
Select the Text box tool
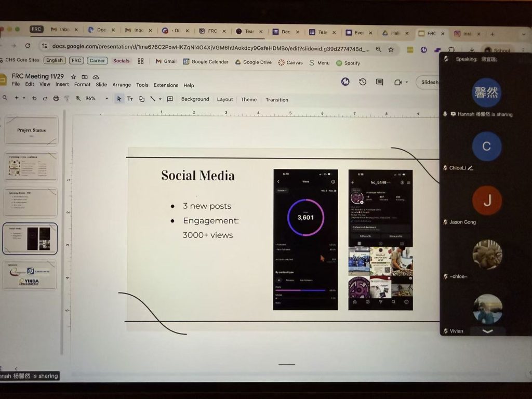[130, 99]
